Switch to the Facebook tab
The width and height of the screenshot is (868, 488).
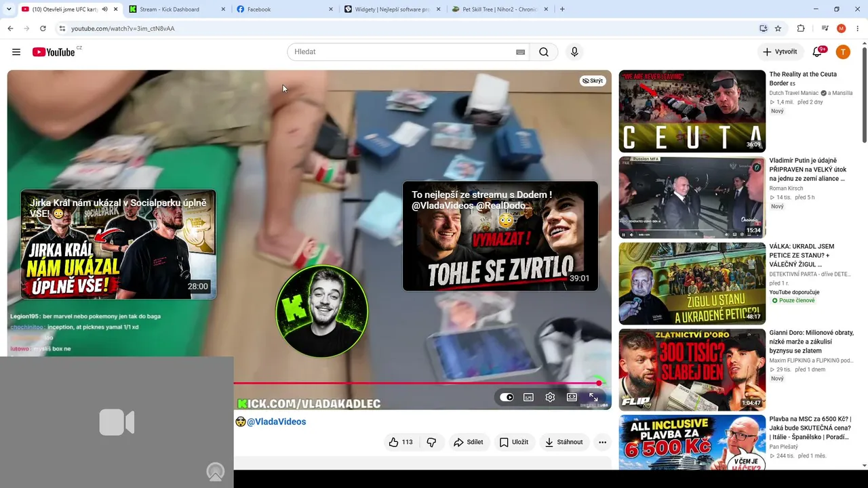pos(283,9)
